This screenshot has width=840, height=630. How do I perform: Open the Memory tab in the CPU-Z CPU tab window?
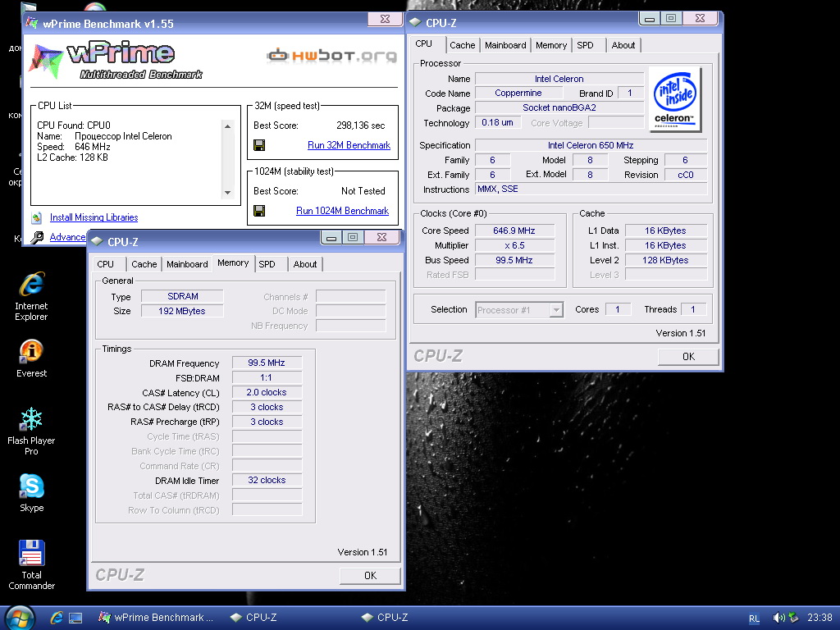[551, 46]
